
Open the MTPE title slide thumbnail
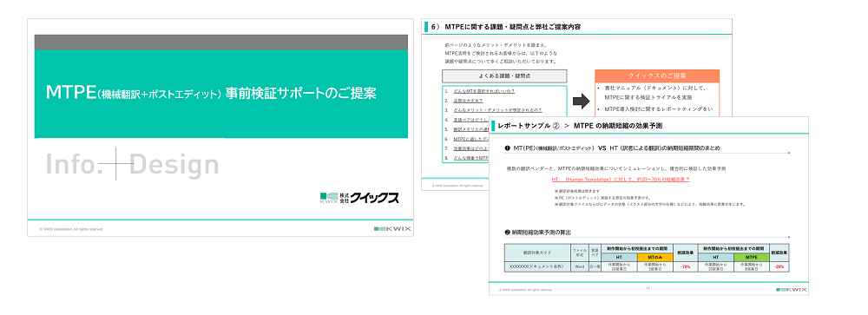(x=220, y=128)
